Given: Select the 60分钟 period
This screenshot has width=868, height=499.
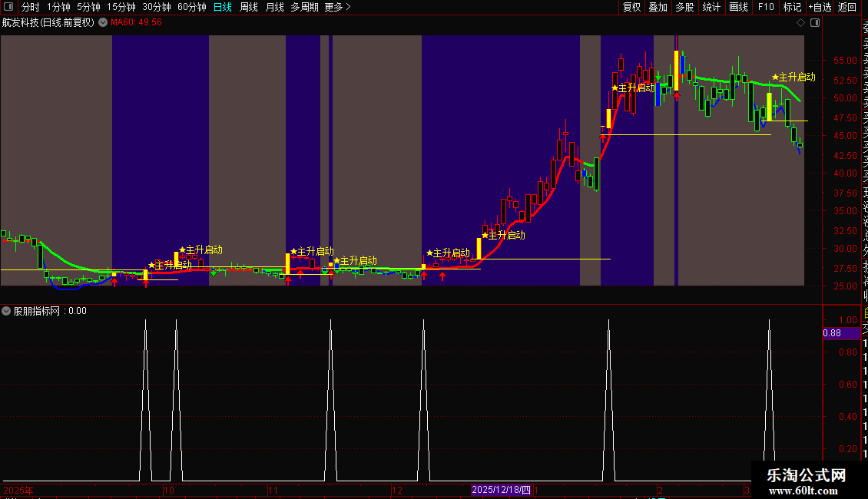Looking at the screenshot, I should pyautogui.click(x=191, y=7).
